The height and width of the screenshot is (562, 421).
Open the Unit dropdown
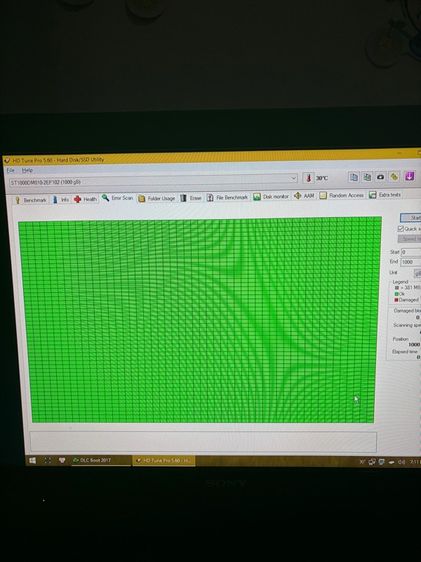417,273
